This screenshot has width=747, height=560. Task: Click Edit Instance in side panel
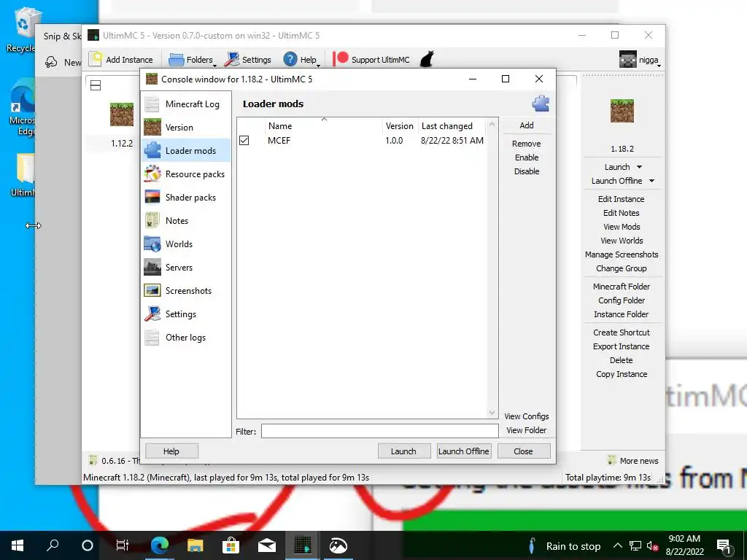(x=622, y=199)
